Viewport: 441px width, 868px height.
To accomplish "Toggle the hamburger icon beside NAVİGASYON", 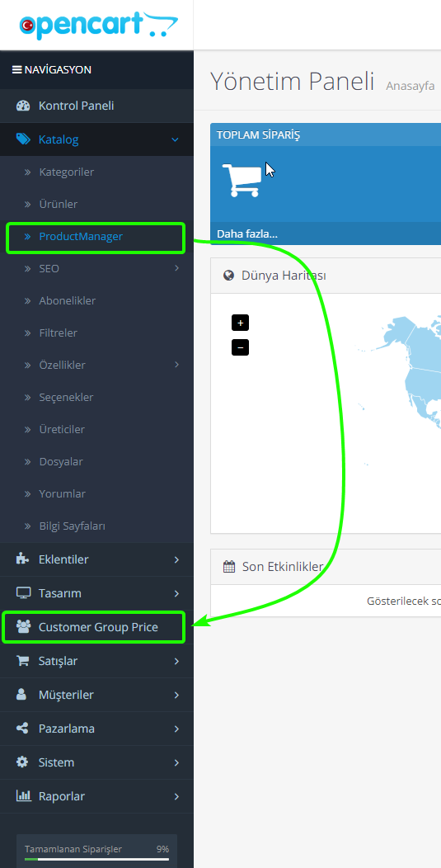I will (17, 70).
